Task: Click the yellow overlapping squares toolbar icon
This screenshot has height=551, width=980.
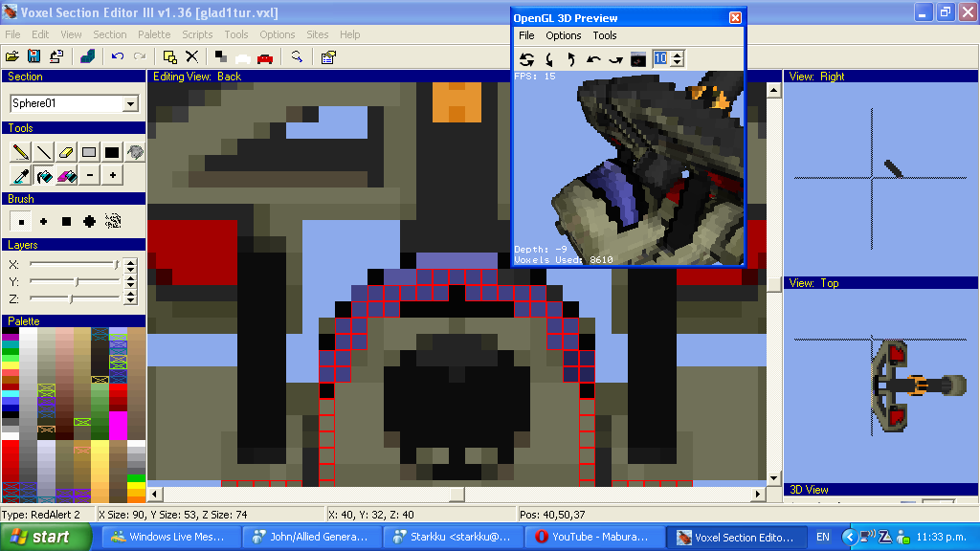Action: pos(169,56)
